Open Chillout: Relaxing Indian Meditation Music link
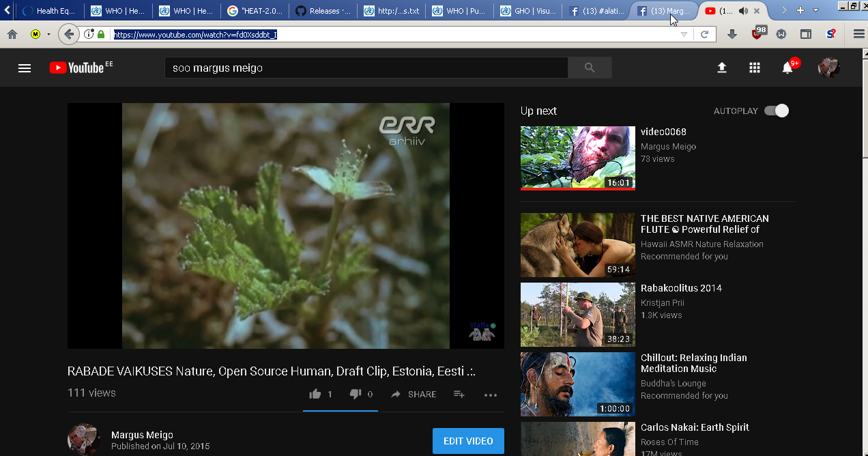Image resolution: width=868 pixels, height=456 pixels. tap(693, 363)
